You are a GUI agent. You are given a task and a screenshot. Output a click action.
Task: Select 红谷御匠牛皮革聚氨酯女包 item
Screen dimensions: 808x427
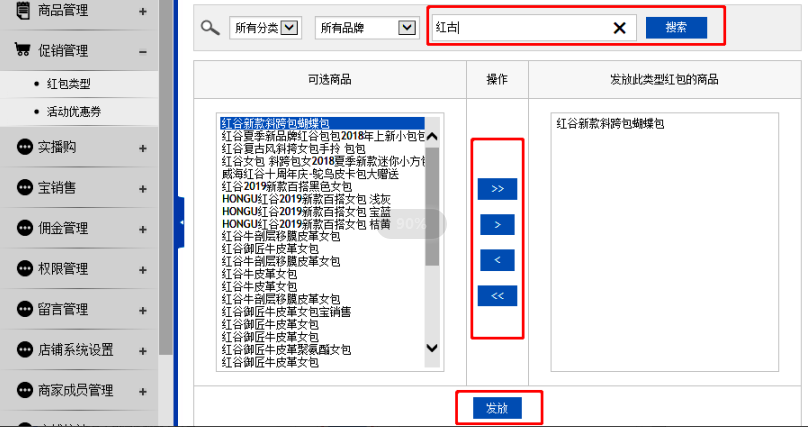point(287,350)
